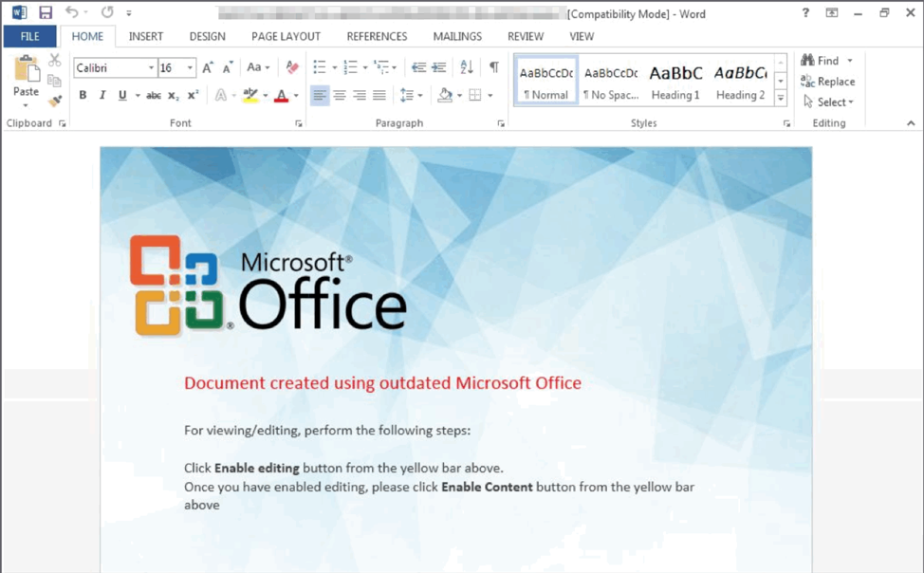Toggle italic formatting
This screenshot has width=924, height=573.
tap(102, 95)
